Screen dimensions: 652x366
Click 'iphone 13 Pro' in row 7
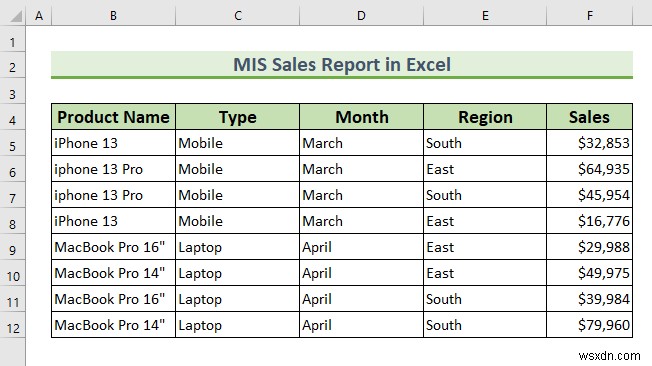[99, 195]
